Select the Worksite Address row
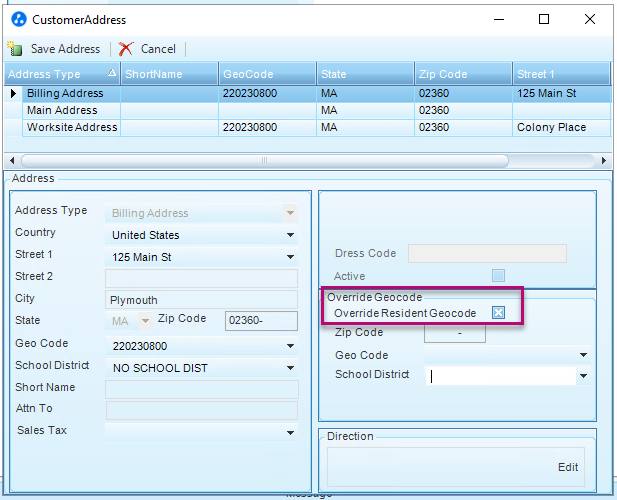Viewport: 617px width, 500px height. click(72, 128)
